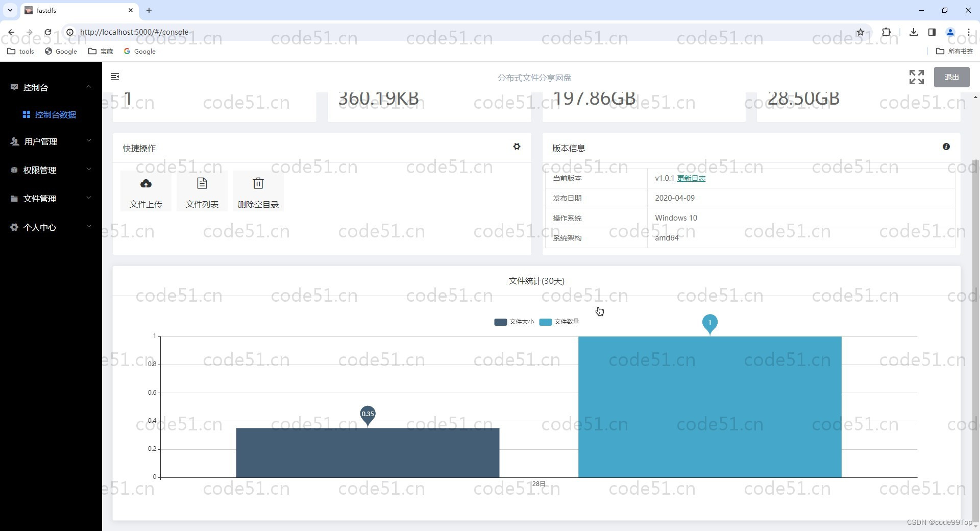Screen dimensions: 980x531
Task: Click the 用户管理 person icon
Action: click(x=14, y=141)
